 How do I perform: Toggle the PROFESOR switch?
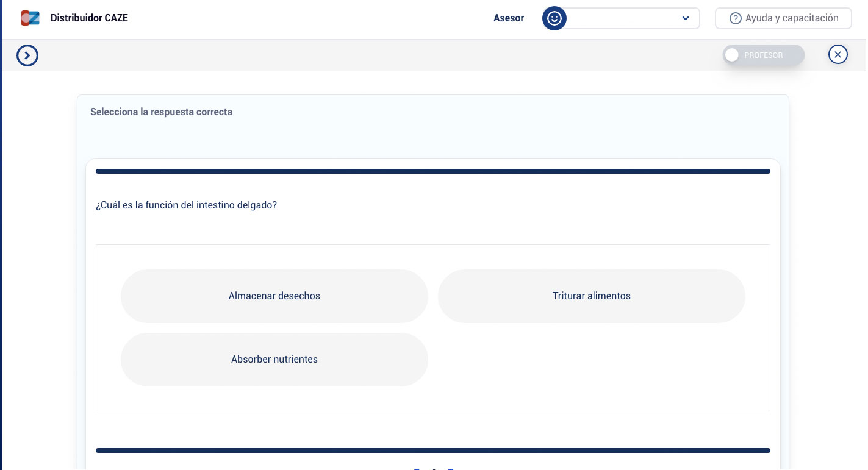(x=763, y=55)
